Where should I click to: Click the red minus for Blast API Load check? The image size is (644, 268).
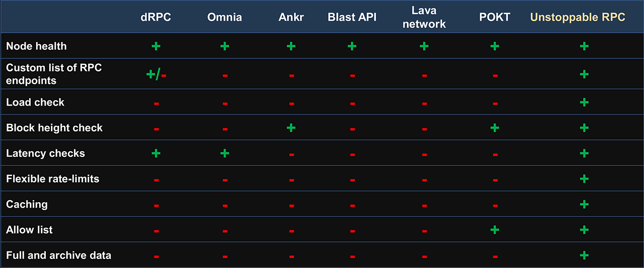[x=352, y=104]
